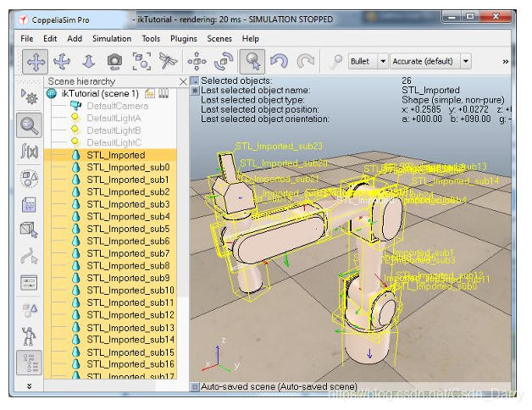Screen dimensions: 532x410
Task: Expand toolbar overflow chevron
Action: [506, 62]
